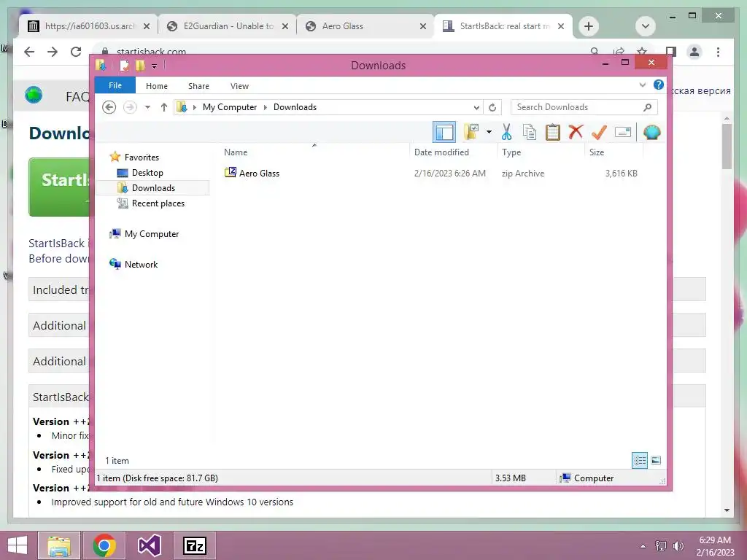This screenshot has height=560, width=747.
Task: Click the Explorer back arrow button
Action: [109, 107]
